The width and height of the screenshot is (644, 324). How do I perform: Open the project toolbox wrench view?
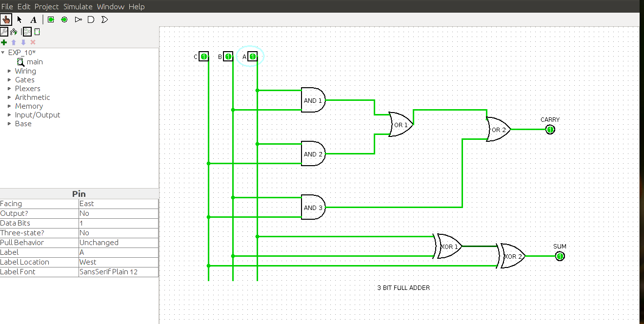click(4, 31)
